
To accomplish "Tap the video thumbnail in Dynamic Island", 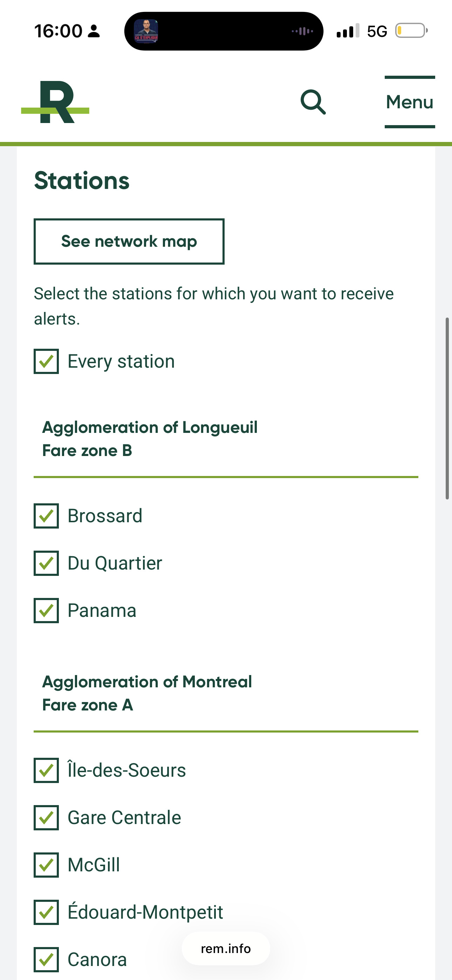I will point(146,31).
